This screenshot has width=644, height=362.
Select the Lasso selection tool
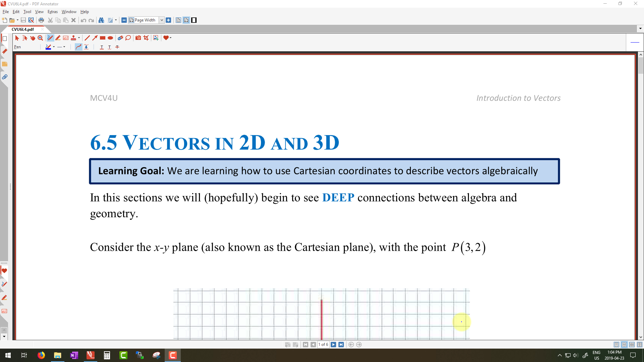point(128,38)
